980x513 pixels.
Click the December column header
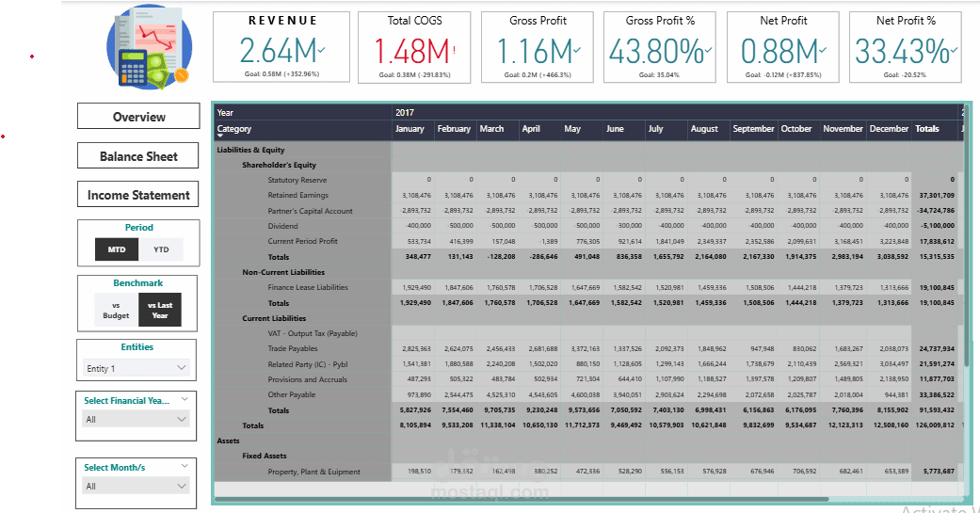coord(889,129)
